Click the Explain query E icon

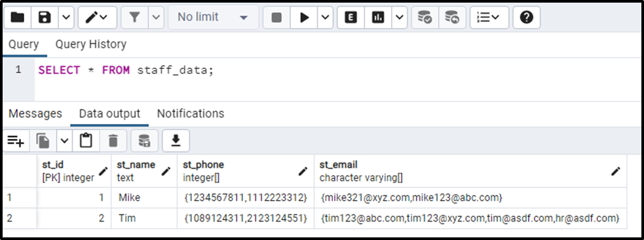click(x=350, y=17)
